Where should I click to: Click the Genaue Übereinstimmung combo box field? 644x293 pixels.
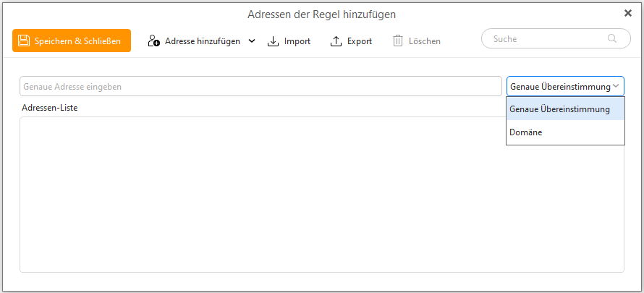pos(565,86)
